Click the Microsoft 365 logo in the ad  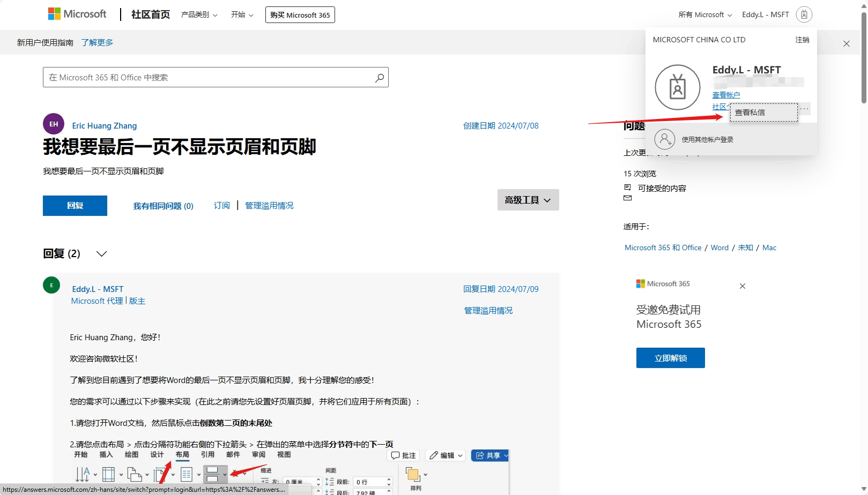click(663, 284)
